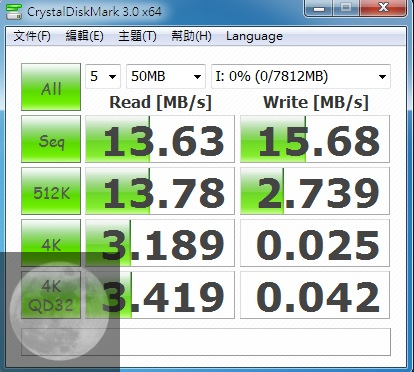Click the CrystalDiskMark app icon in title bar
414x372 pixels.
coord(13,12)
